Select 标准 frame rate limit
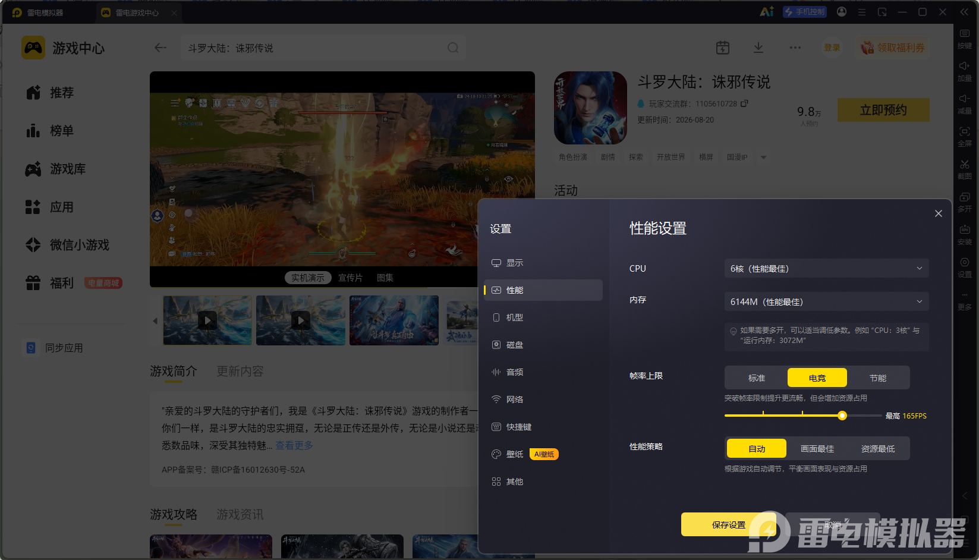 (x=757, y=378)
